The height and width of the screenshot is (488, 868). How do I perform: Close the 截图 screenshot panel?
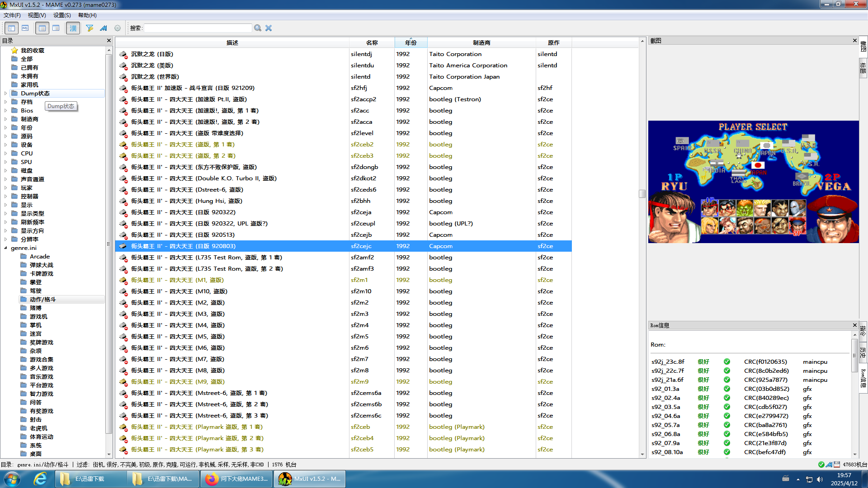click(855, 41)
